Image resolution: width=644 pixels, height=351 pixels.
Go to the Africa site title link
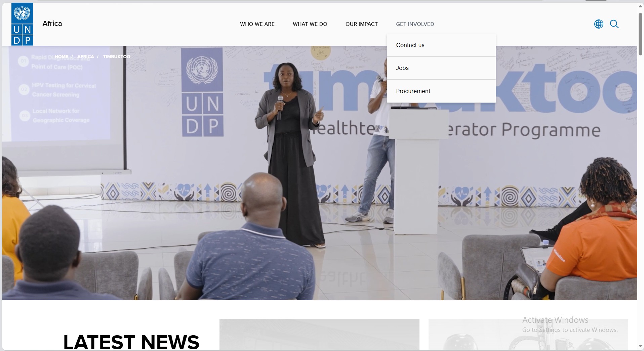pos(52,24)
